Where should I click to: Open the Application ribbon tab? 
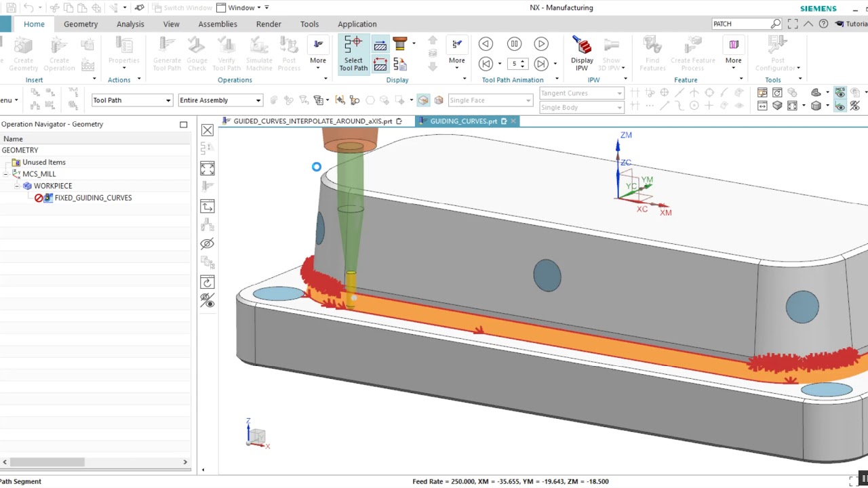(357, 24)
